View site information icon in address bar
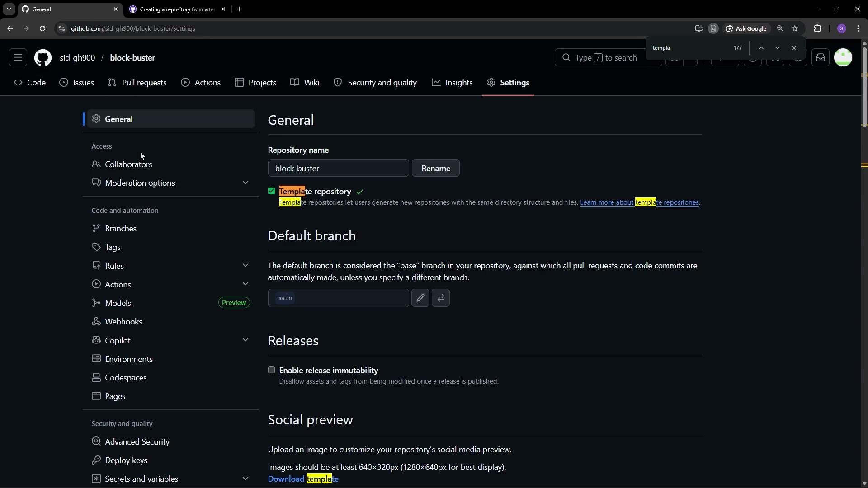 [x=62, y=28]
